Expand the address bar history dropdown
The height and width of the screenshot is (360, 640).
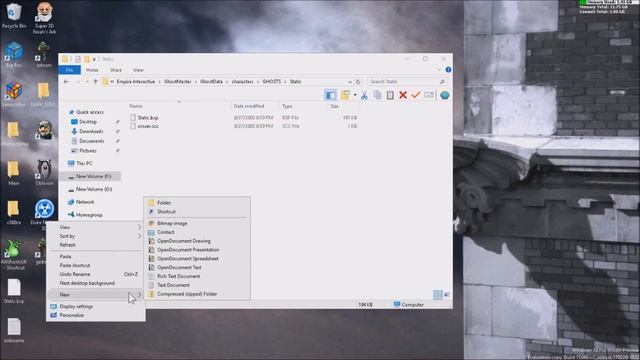(350, 82)
